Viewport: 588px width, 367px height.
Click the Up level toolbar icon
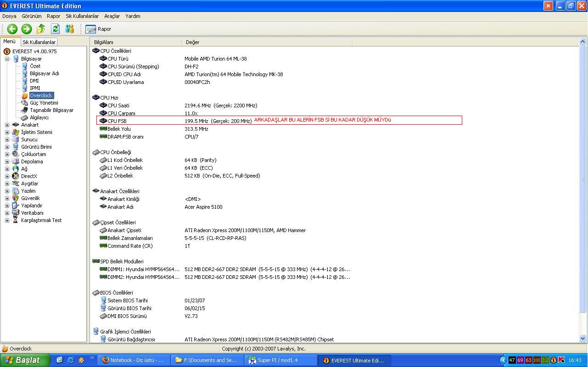click(x=41, y=29)
